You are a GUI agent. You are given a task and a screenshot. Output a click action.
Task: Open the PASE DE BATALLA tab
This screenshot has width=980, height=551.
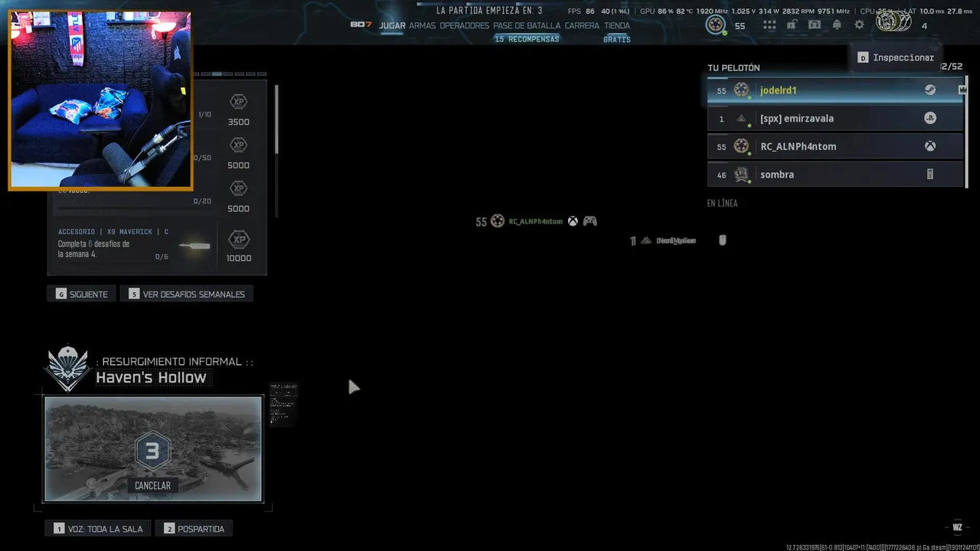click(x=527, y=25)
